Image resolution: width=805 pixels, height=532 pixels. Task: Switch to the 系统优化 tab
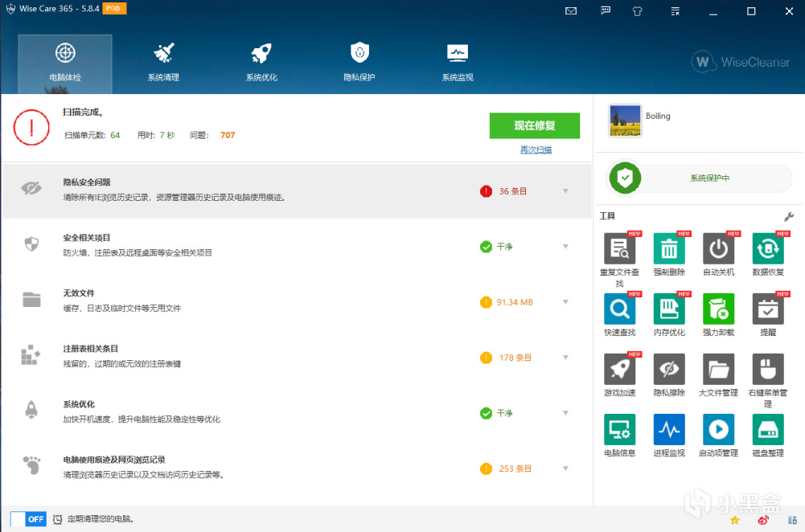261,63
